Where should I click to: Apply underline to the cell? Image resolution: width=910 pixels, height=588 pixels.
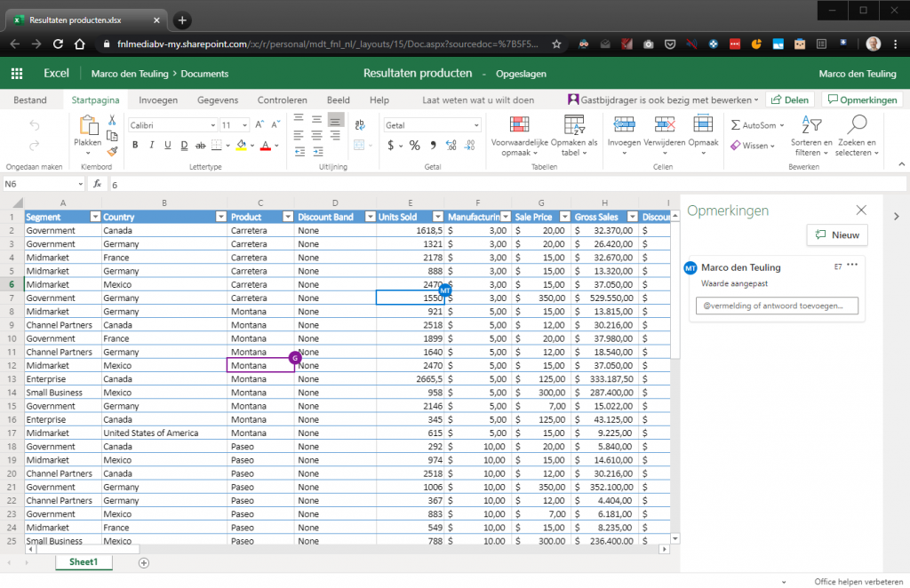point(167,144)
